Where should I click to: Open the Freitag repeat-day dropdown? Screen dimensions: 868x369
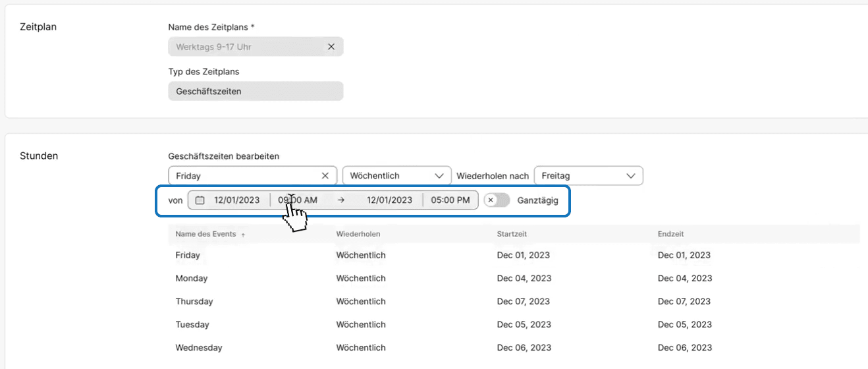(x=588, y=176)
